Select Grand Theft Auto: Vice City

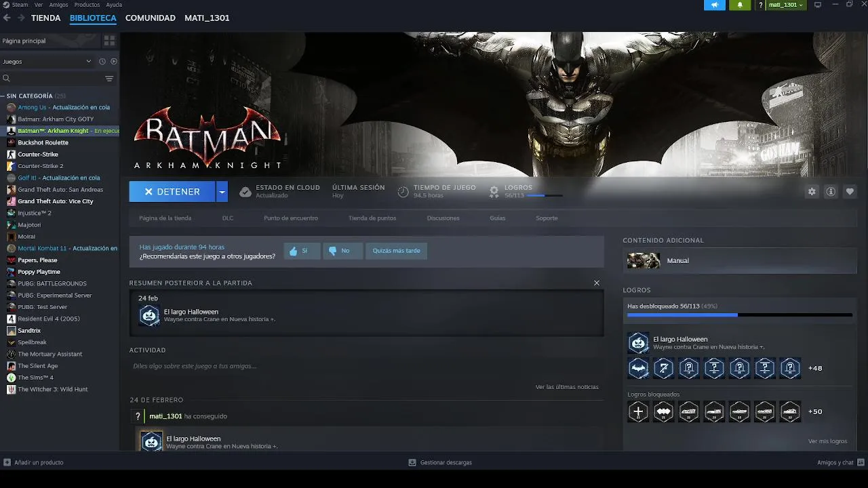coord(60,201)
